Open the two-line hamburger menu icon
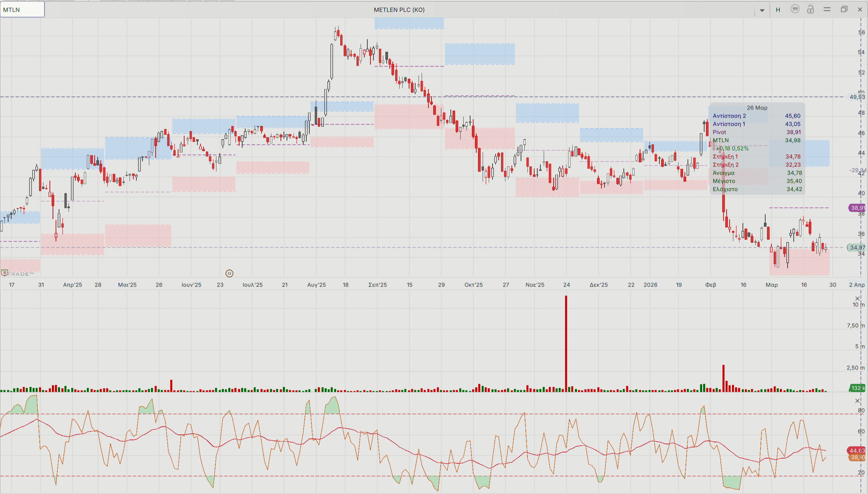 827,9
